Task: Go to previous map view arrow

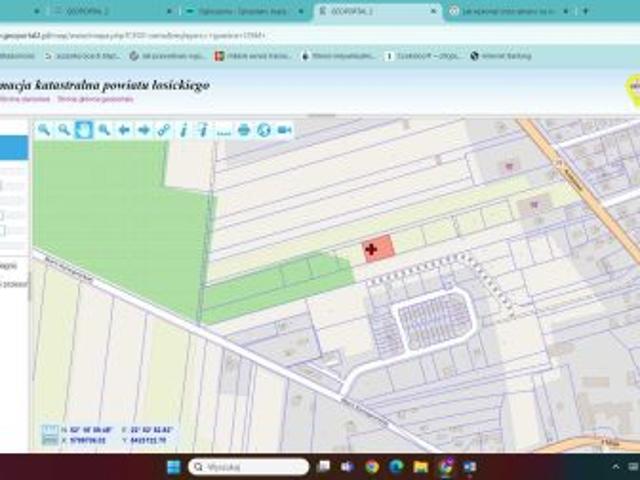Action: click(x=124, y=130)
